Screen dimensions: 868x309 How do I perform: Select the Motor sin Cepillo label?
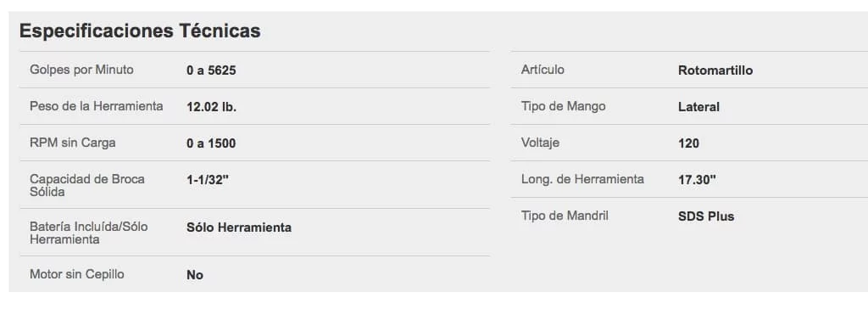(77, 274)
